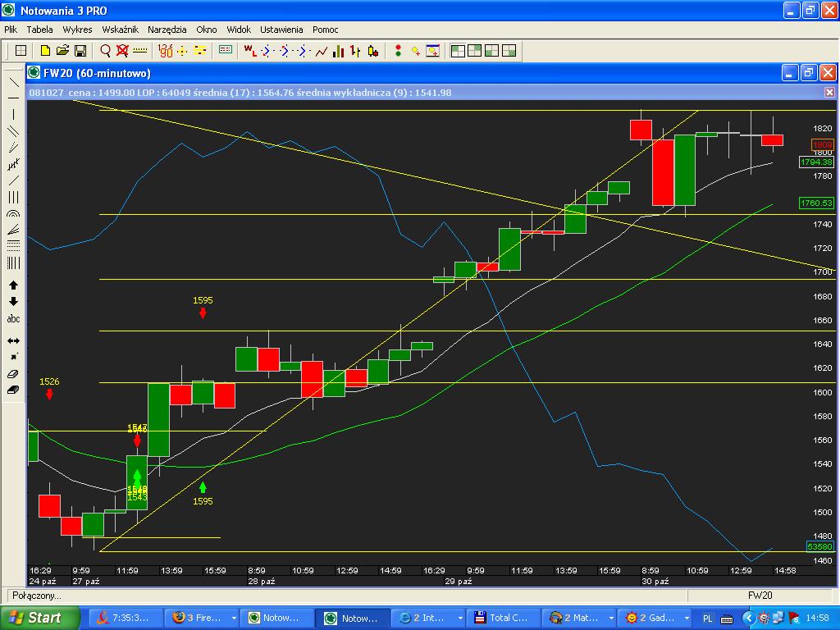Expand the 2 Gad... taskbar group arrow
Image resolution: width=840 pixels, height=630 pixels.
pyautogui.click(x=687, y=619)
